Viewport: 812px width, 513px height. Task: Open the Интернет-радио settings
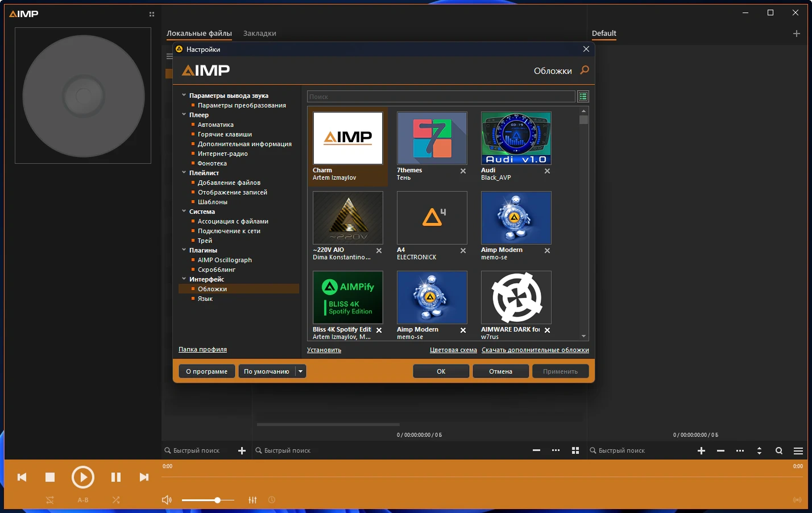click(x=223, y=154)
